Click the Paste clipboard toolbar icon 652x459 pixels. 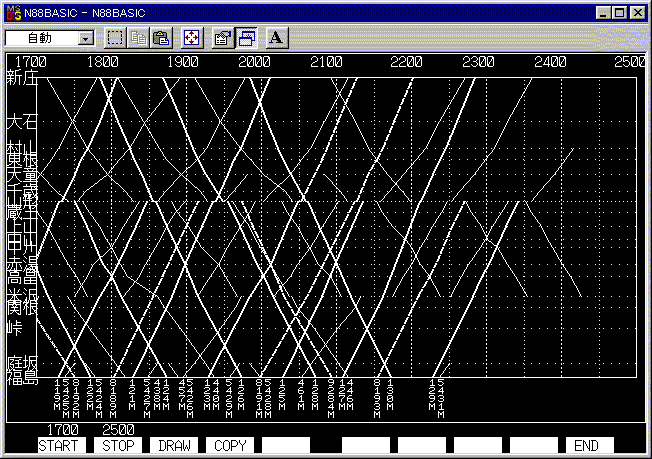tap(162, 38)
